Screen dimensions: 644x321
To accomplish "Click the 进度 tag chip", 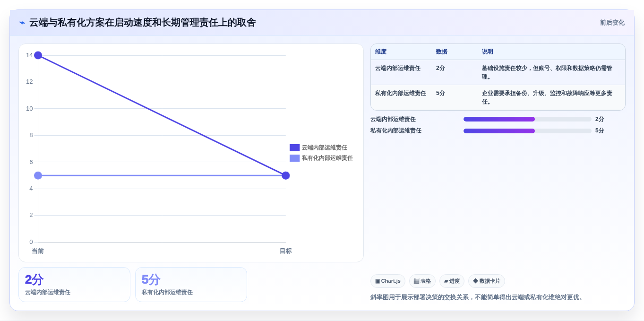I will coord(452,281).
